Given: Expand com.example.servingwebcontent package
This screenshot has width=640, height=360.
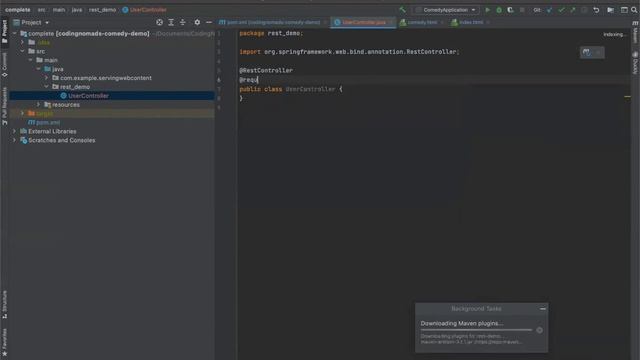Looking at the screenshot, I should click(47, 78).
